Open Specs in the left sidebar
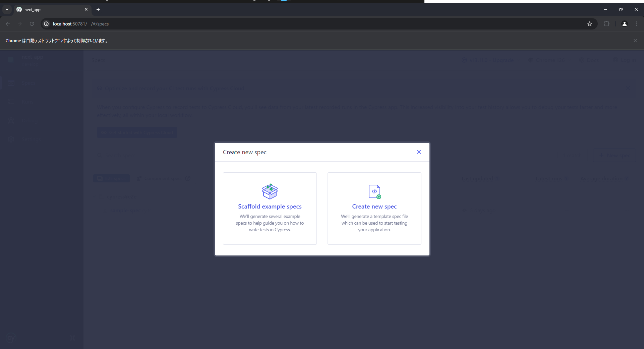644x349 pixels. (42, 83)
